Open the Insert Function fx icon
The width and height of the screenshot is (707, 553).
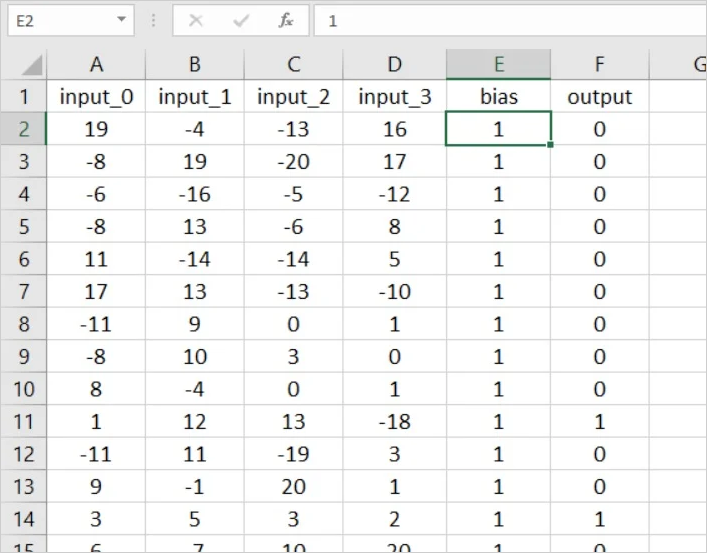(286, 20)
